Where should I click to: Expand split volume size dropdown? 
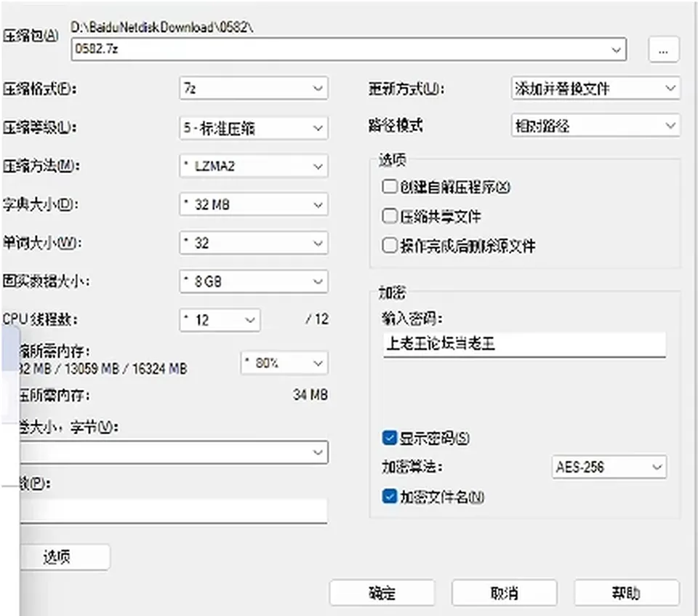click(x=174, y=452)
